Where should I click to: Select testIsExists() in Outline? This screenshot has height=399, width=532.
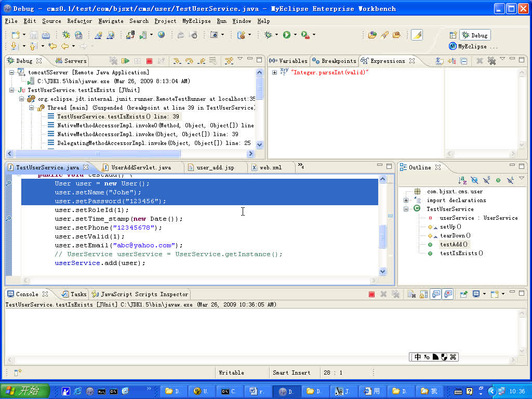point(461,253)
